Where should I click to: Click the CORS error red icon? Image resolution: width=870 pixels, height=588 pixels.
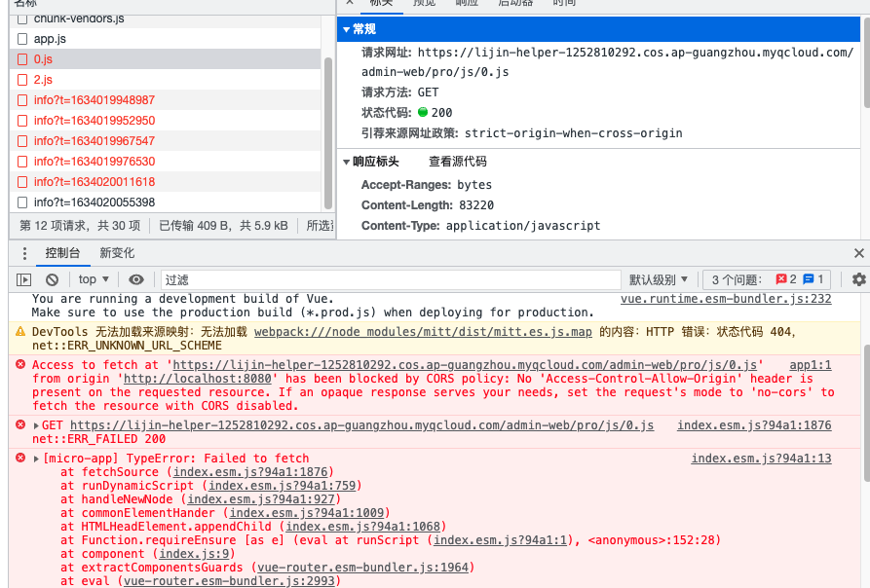[20, 364]
